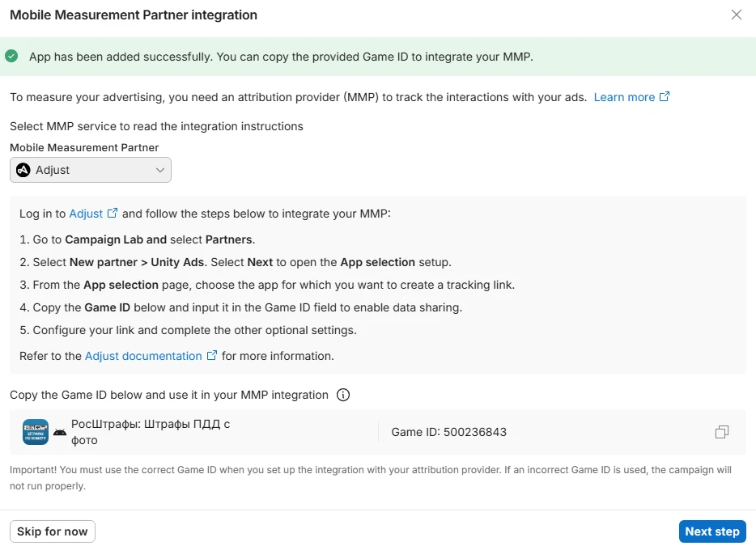This screenshot has height=546, width=756.
Task: Open the Mobile Measurement Partner dropdown
Action: (x=91, y=170)
